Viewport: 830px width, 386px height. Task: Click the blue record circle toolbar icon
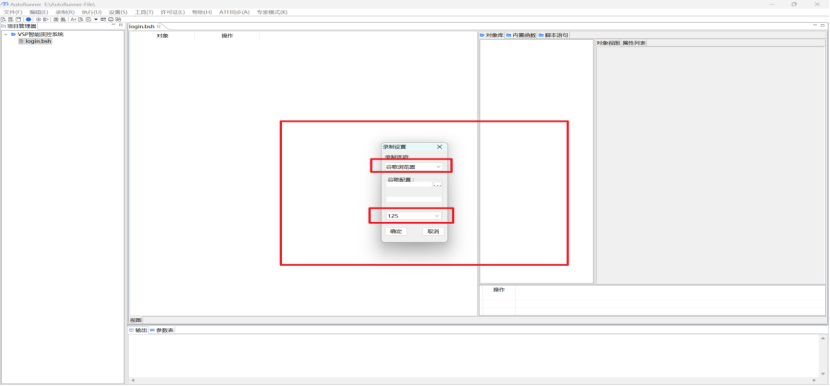click(28, 19)
